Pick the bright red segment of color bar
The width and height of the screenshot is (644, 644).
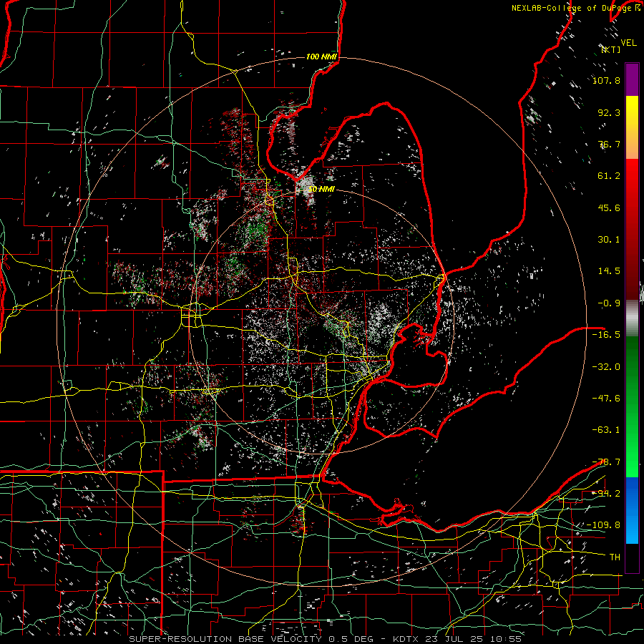[632, 181]
